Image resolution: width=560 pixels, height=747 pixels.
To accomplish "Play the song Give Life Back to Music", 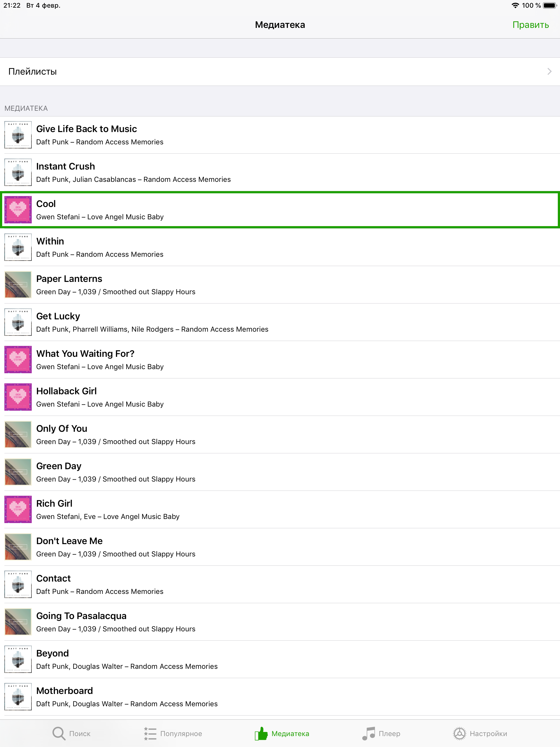I will tap(86, 129).
